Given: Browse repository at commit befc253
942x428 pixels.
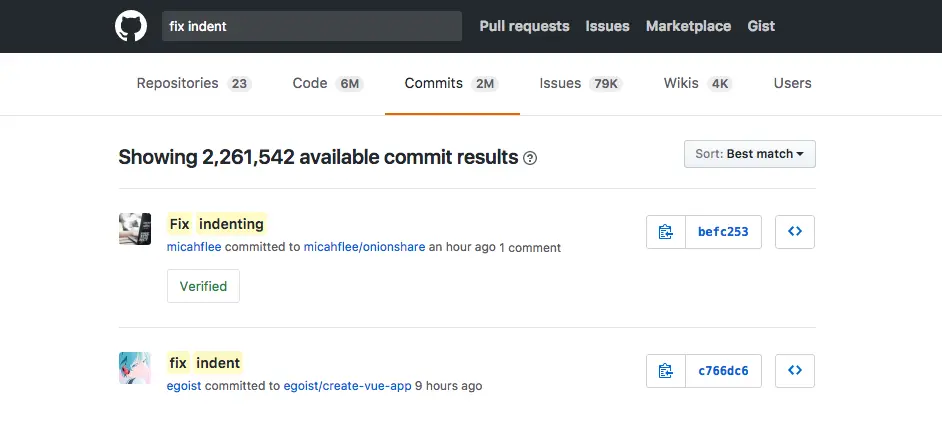Looking at the screenshot, I should pos(795,232).
